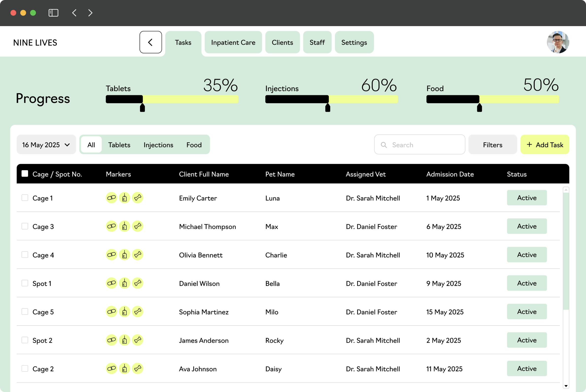Filter tasks by Tablets
Viewport: 586px width, 392px height.
tap(119, 145)
